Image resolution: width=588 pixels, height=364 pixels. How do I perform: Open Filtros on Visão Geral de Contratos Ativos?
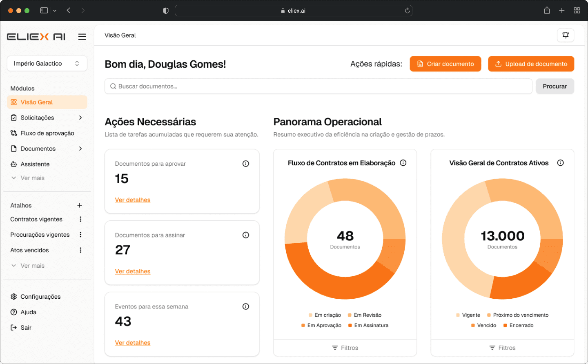coord(502,348)
